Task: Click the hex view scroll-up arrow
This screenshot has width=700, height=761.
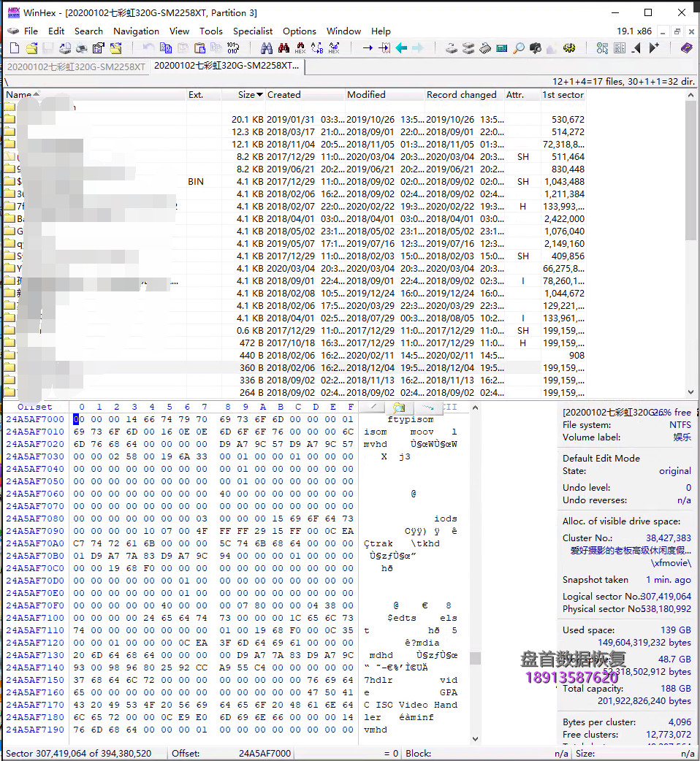Action: 475,408
